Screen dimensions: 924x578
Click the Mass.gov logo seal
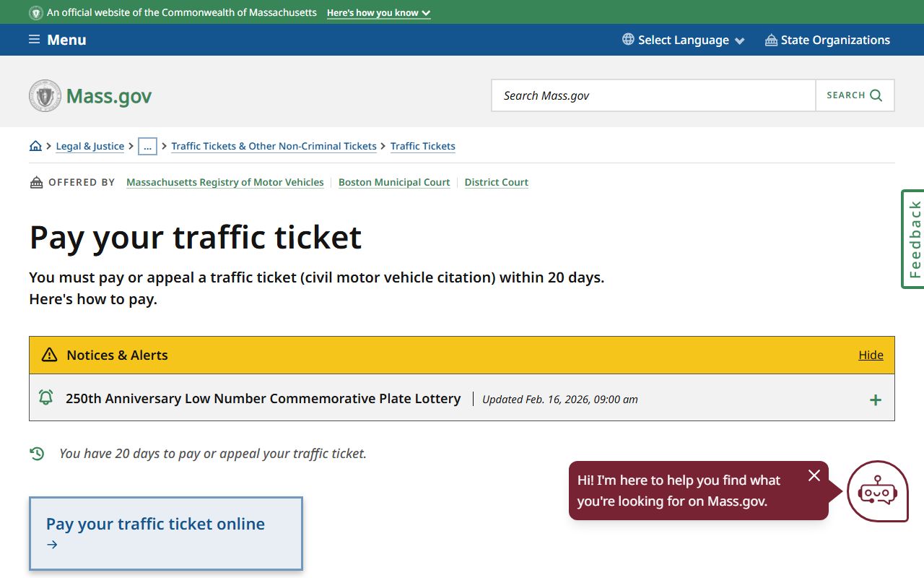45,95
